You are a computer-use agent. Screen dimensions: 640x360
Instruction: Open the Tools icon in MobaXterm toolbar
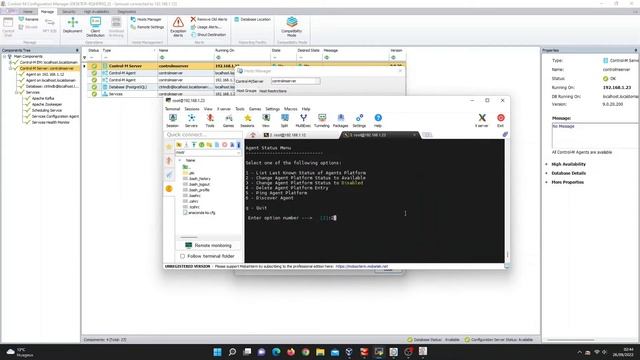tap(210, 120)
